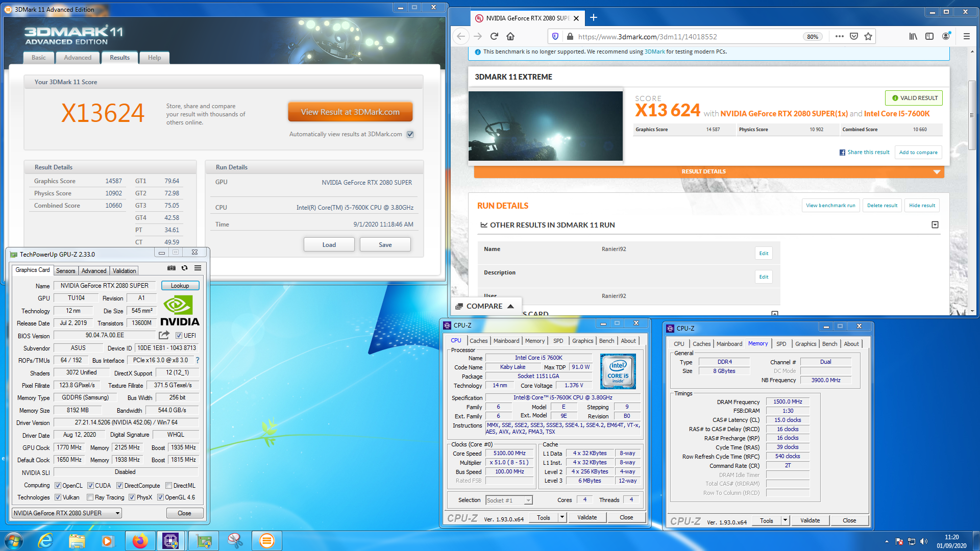Show hidden system tray icons arrow
Screen dimensions: 980x551
click(x=886, y=541)
